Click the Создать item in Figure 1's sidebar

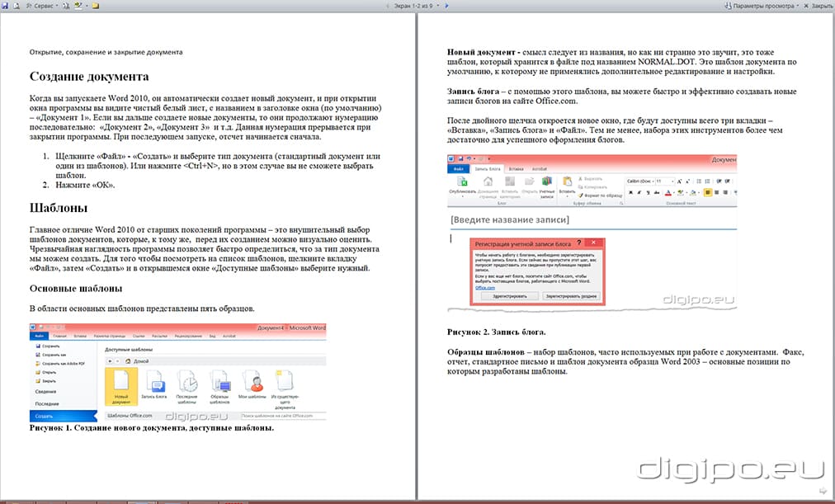coord(45,417)
